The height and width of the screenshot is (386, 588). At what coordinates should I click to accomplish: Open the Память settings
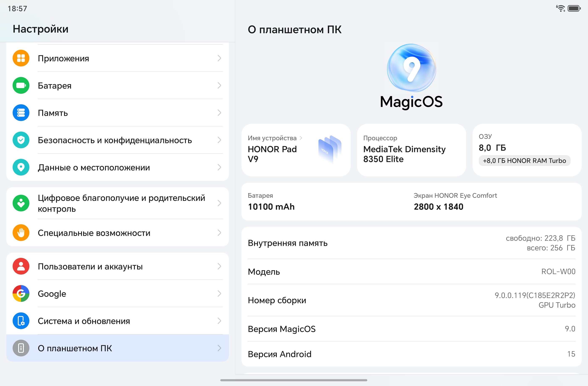(118, 113)
